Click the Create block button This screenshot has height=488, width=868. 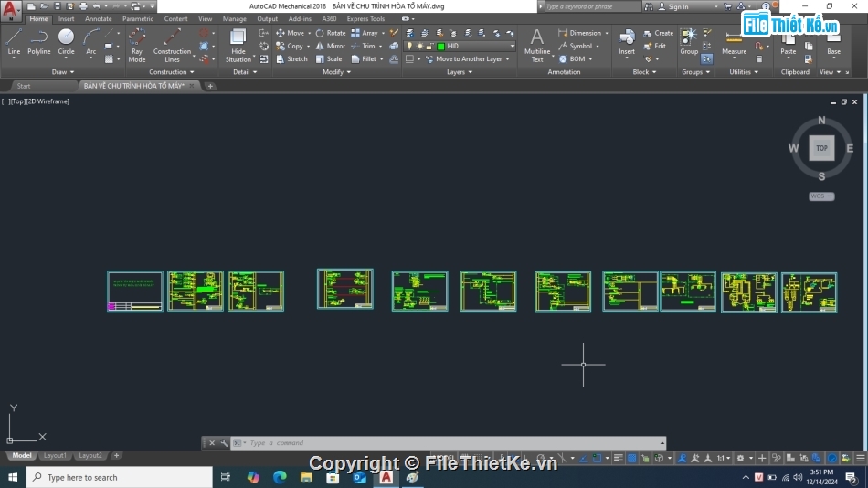(x=659, y=33)
